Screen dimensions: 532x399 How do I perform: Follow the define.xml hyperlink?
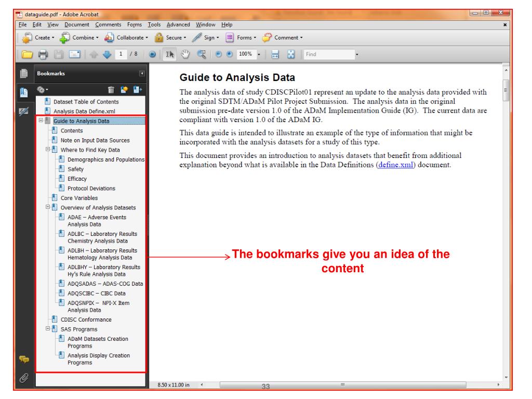[x=395, y=165]
